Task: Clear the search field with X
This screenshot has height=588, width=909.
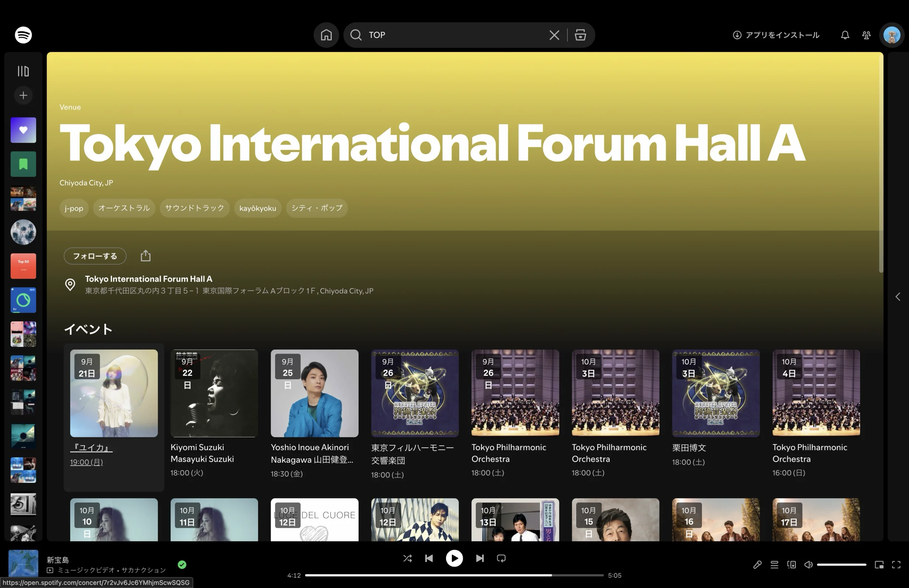Action: tap(554, 35)
